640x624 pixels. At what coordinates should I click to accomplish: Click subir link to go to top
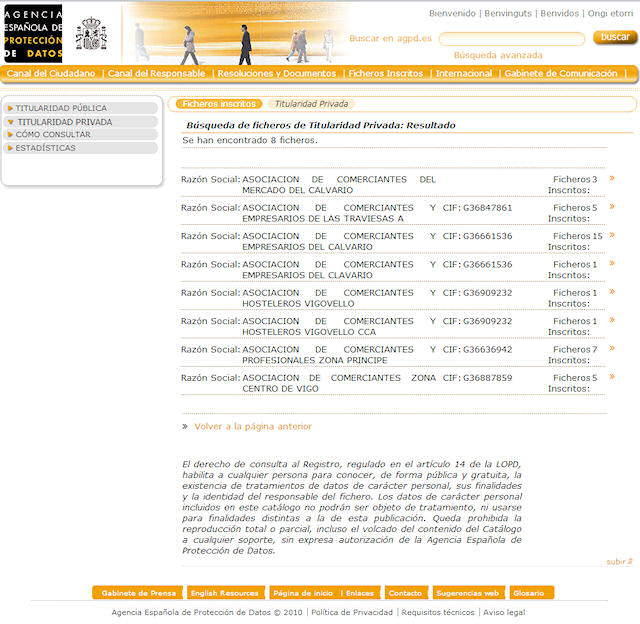tap(619, 562)
